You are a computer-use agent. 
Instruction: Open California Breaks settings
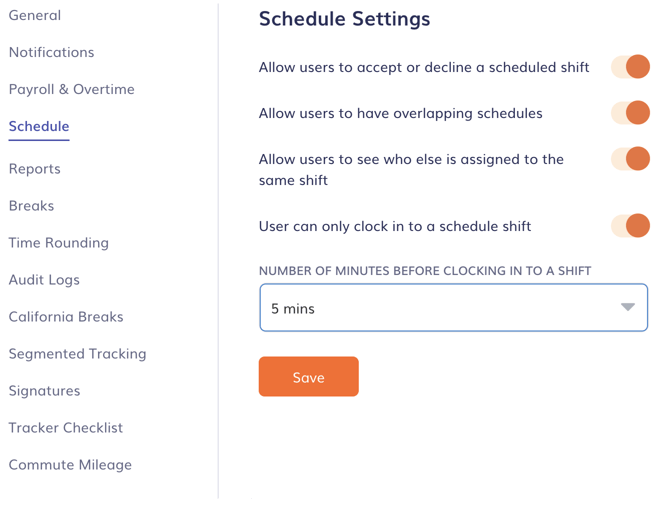(x=66, y=316)
